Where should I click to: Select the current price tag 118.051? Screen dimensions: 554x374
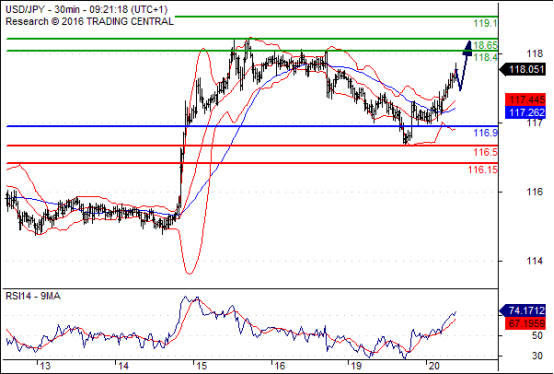[523, 69]
